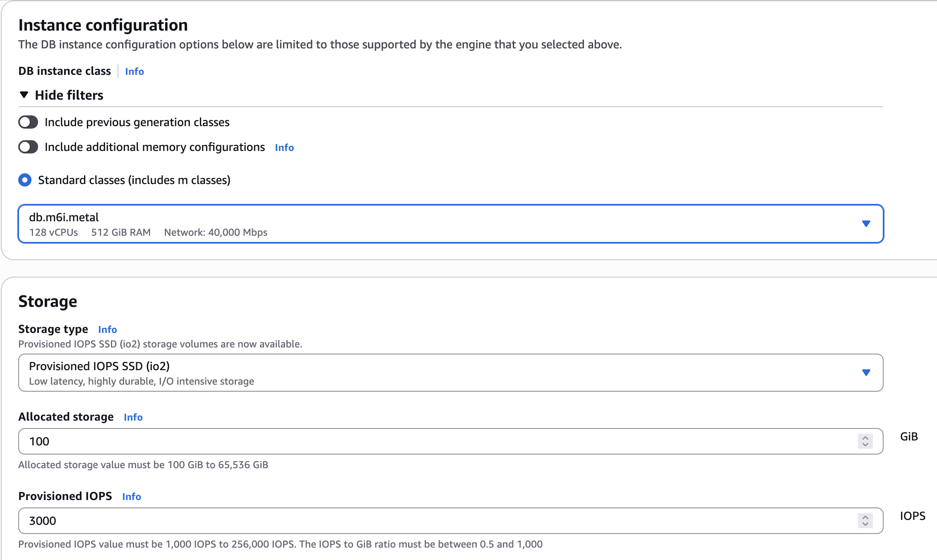Screen dimensions: 937x560
Task: Decrease Allocated storage with stepper down arrow
Action: pos(865,445)
